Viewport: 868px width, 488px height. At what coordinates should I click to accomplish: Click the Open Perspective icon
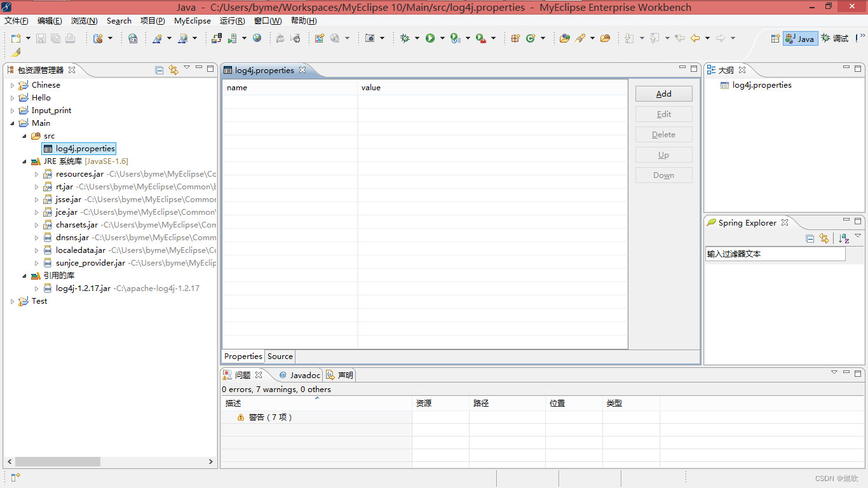pyautogui.click(x=775, y=38)
